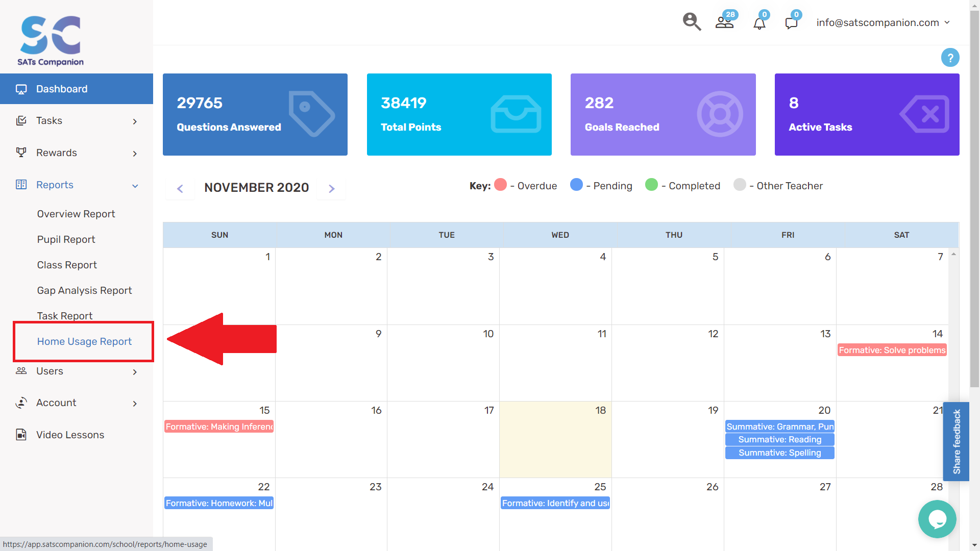Click the Tasks sidebar icon
The width and height of the screenshot is (980, 551).
[21, 121]
